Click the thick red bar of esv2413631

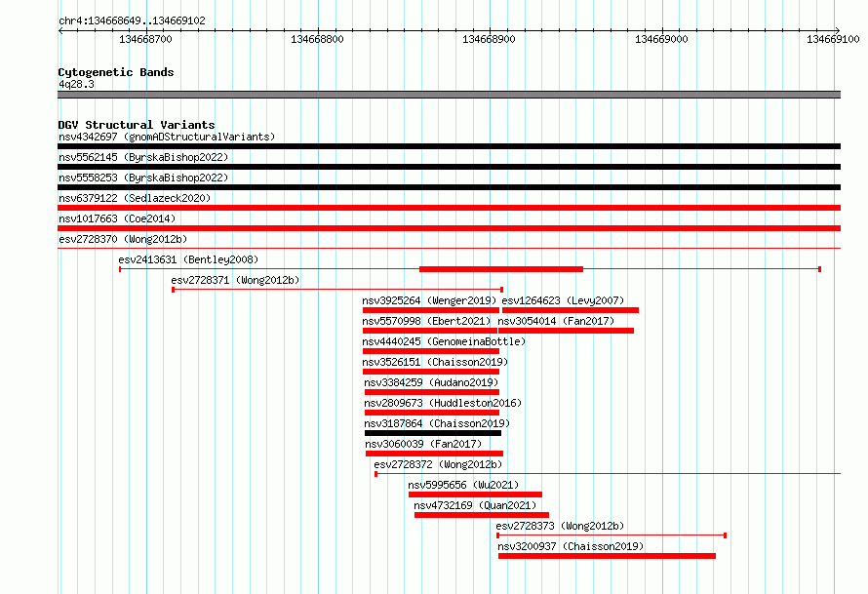501,269
